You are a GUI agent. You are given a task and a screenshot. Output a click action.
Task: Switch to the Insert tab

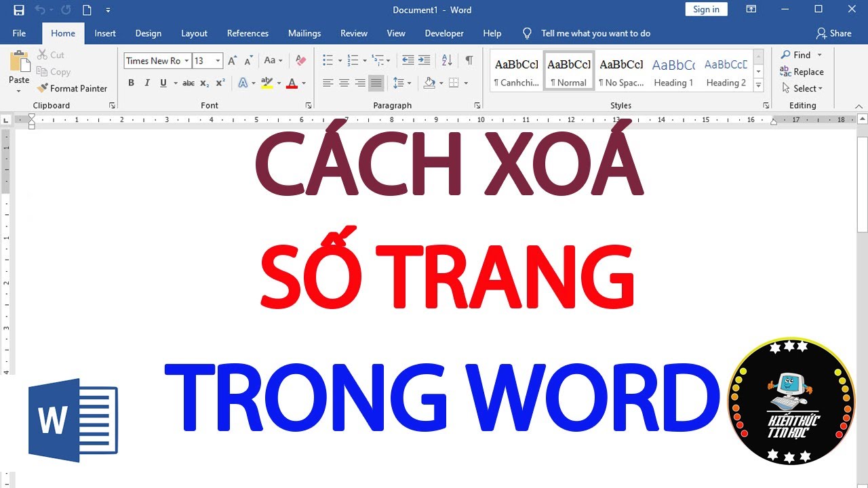(105, 33)
